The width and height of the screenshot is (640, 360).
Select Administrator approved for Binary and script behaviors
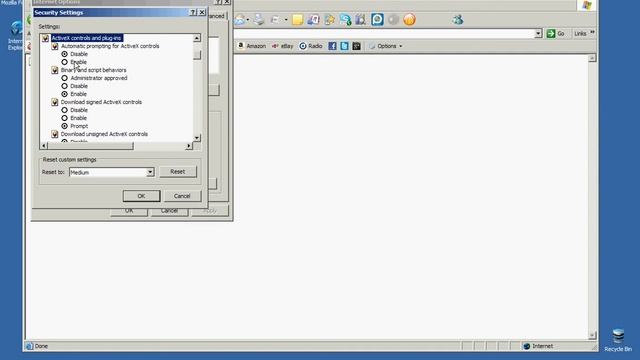(x=64, y=78)
